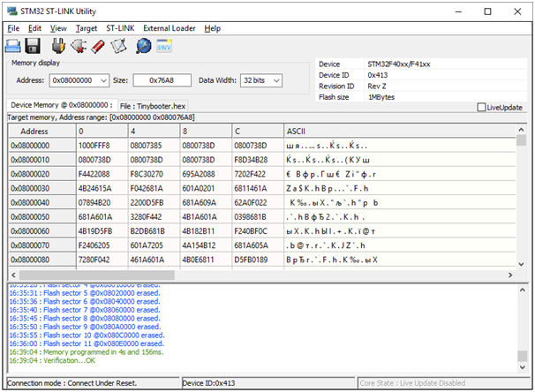Click the horizontal scrollbar left arrow
Screen dimensions: 535x392
coord(13,275)
